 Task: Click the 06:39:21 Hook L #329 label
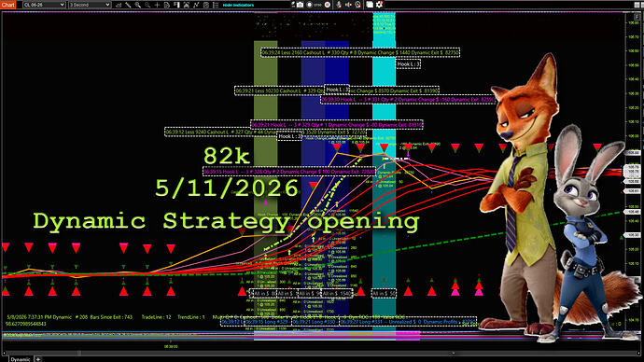pyautogui.click(x=336, y=125)
